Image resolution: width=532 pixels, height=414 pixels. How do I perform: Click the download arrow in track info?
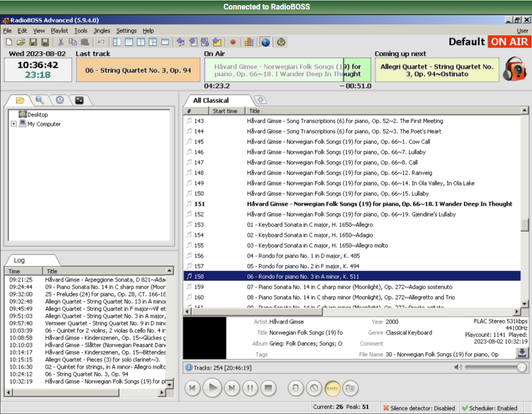(522, 353)
